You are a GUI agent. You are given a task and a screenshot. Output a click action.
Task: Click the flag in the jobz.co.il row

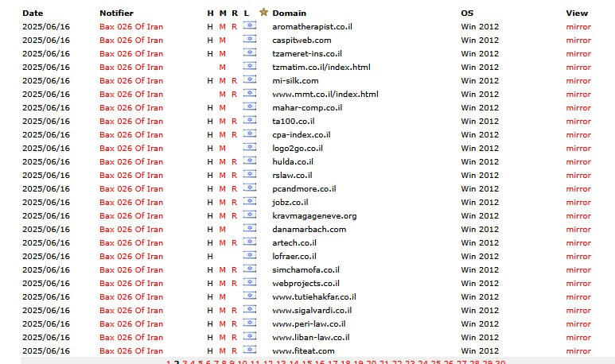click(x=250, y=201)
